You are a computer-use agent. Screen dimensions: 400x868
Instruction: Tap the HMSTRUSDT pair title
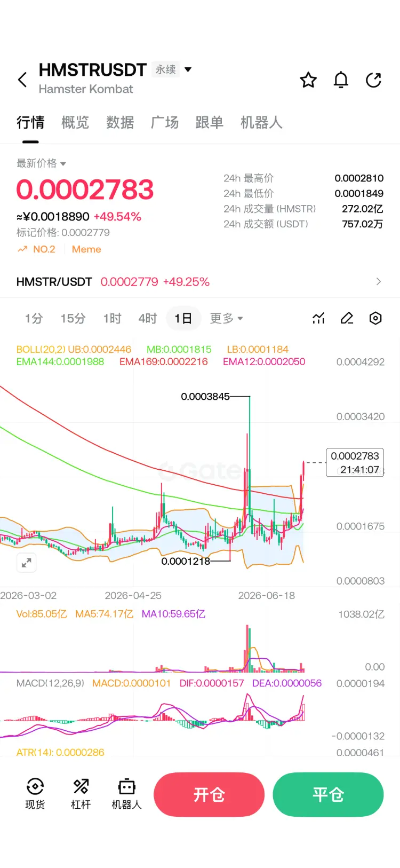[x=93, y=69]
